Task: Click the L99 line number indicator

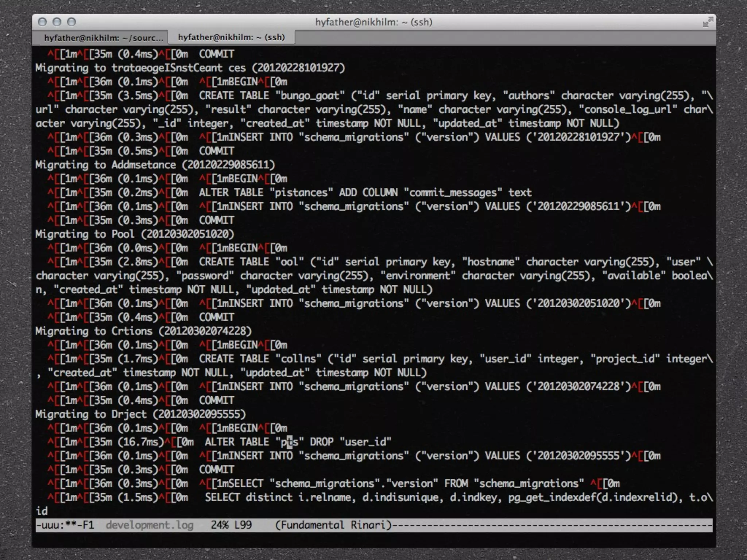Action: pos(243,525)
